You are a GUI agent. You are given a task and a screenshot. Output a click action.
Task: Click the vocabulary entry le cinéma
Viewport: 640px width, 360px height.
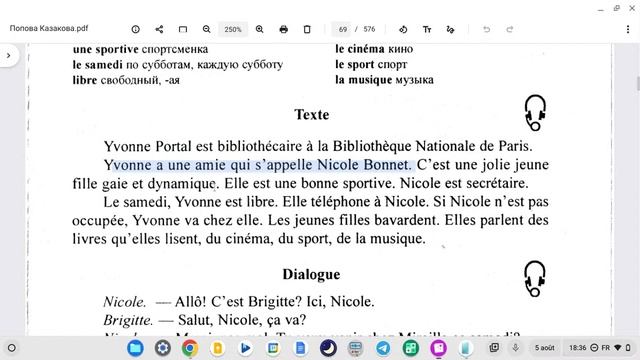pos(374,49)
